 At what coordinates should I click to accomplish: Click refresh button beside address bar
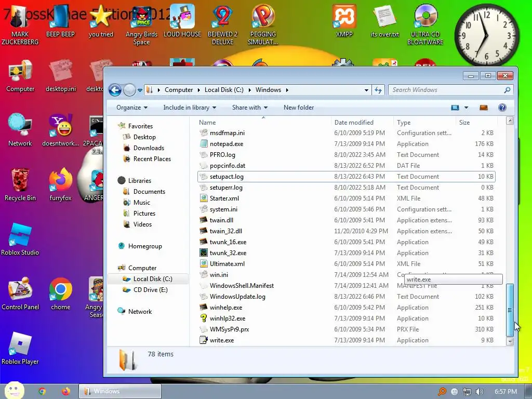pos(378,90)
